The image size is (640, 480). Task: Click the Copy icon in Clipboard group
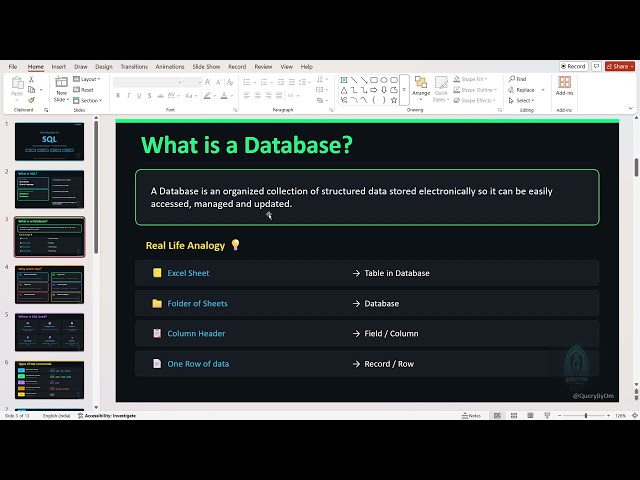(31, 90)
